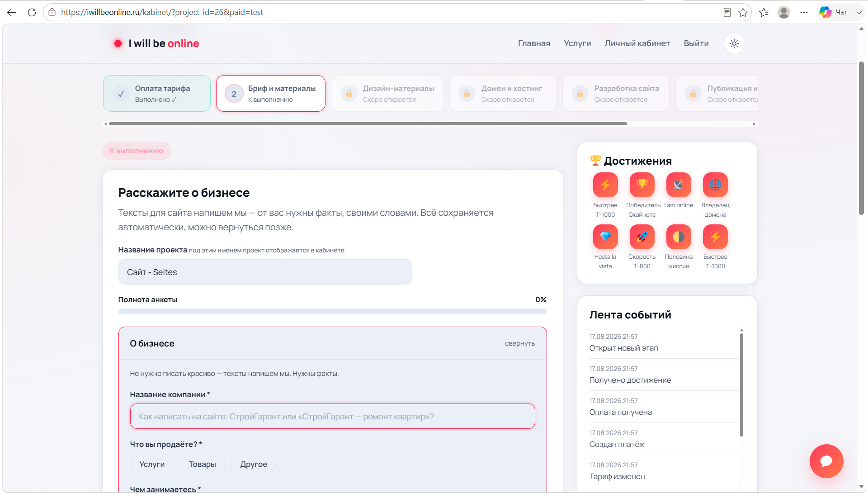This screenshot has height=494, width=868.
Task: Click the Полнота анкеты progress bar
Action: coord(333,311)
